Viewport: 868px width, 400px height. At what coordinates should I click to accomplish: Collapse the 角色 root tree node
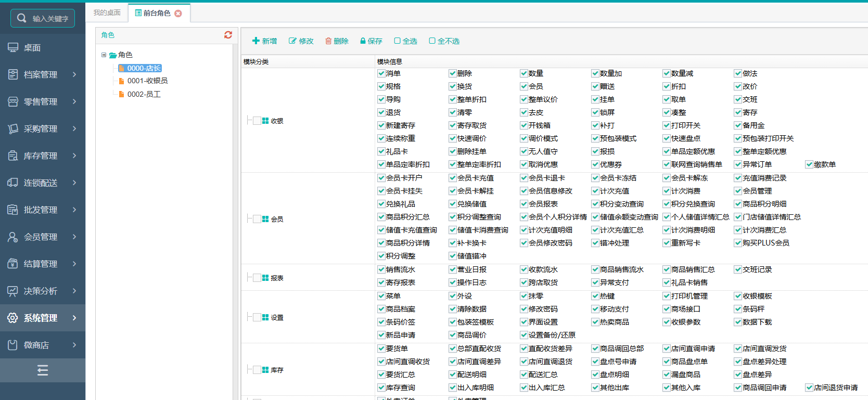pos(104,55)
